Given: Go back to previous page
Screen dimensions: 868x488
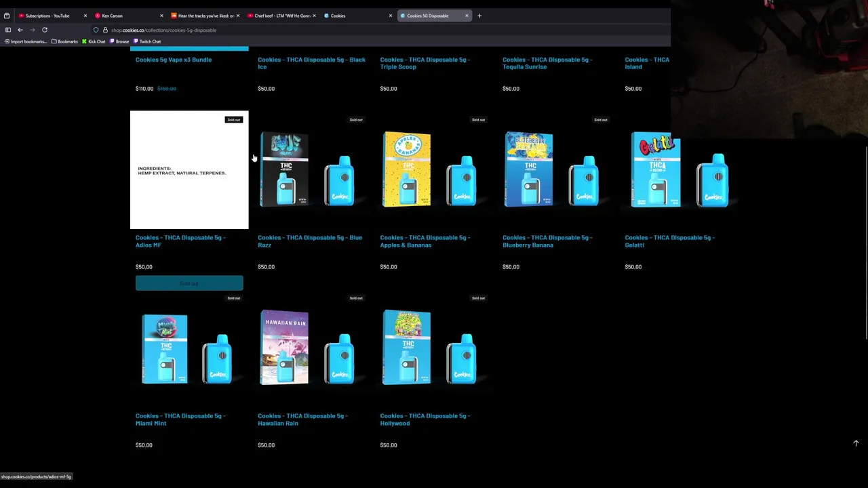Looking at the screenshot, I should pos(20,30).
